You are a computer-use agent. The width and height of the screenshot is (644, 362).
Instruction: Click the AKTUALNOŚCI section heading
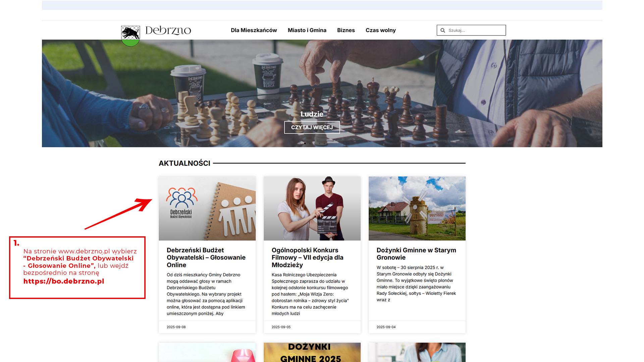pyautogui.click(x=184, y=163)
